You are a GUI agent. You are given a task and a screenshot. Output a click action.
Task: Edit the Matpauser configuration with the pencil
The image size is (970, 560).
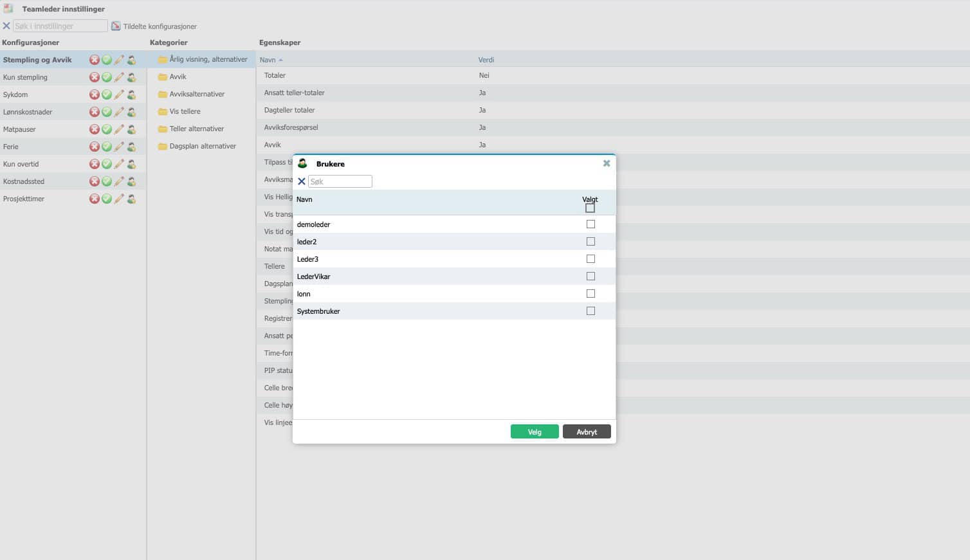tap(119, 129)
